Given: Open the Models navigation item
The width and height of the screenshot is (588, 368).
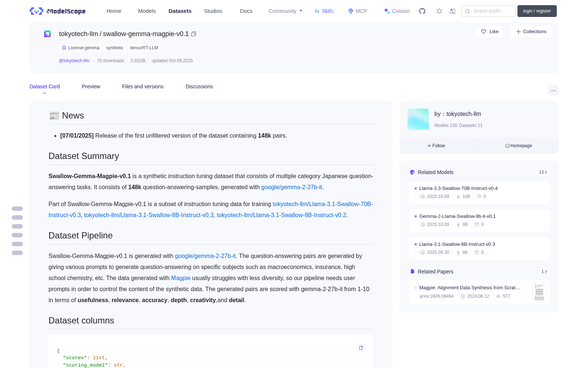Looking at the screenshot, I should click(147, 11).
